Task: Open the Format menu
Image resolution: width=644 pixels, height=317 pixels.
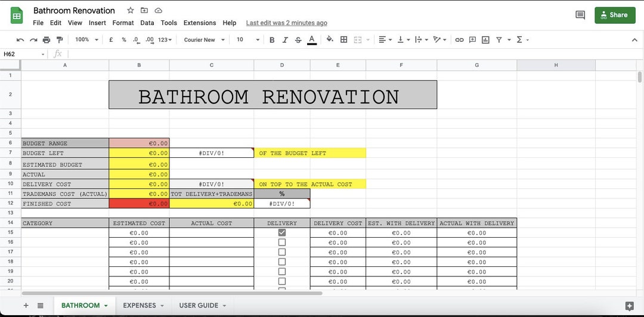Action: tap(123, 23)
